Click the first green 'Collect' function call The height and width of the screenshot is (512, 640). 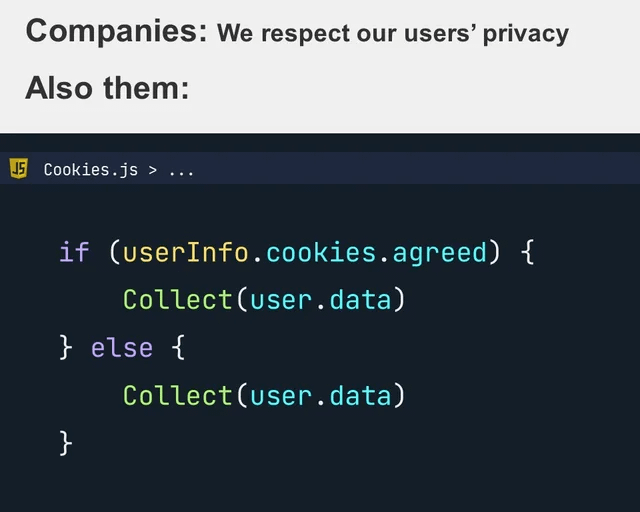[x=178, y=300]
